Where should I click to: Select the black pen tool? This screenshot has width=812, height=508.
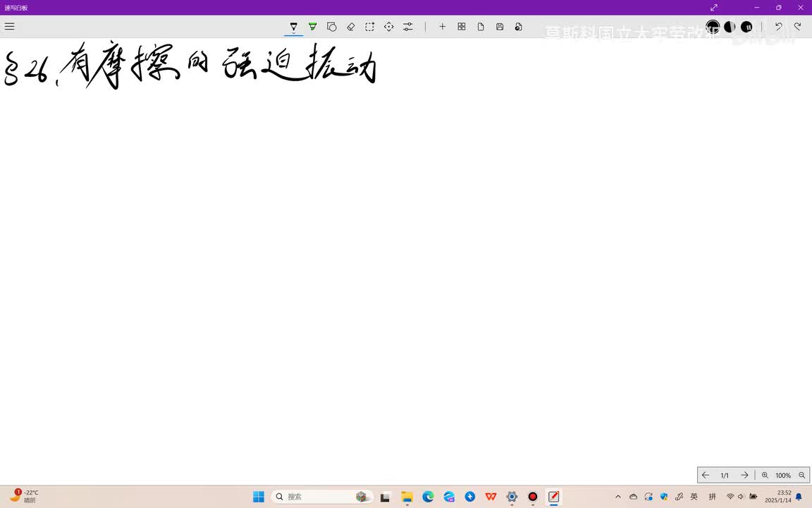tap(294, 26)
